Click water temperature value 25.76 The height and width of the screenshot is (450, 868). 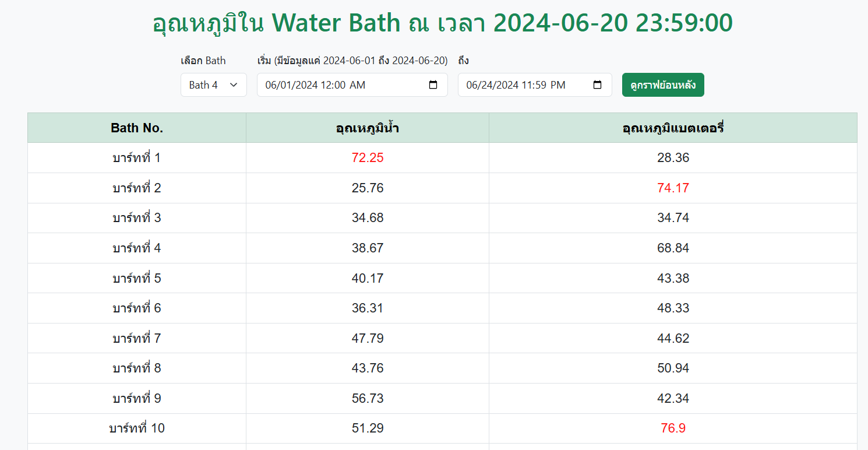[x=368, y=188]
